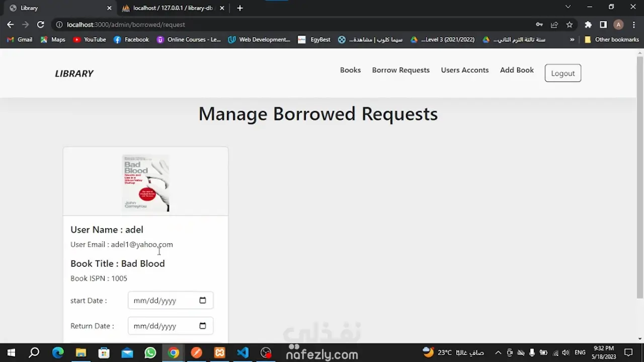Open XAMPP from the taskbar
Image resolution: width=644 pixels, height=362 pixels.
220,352
